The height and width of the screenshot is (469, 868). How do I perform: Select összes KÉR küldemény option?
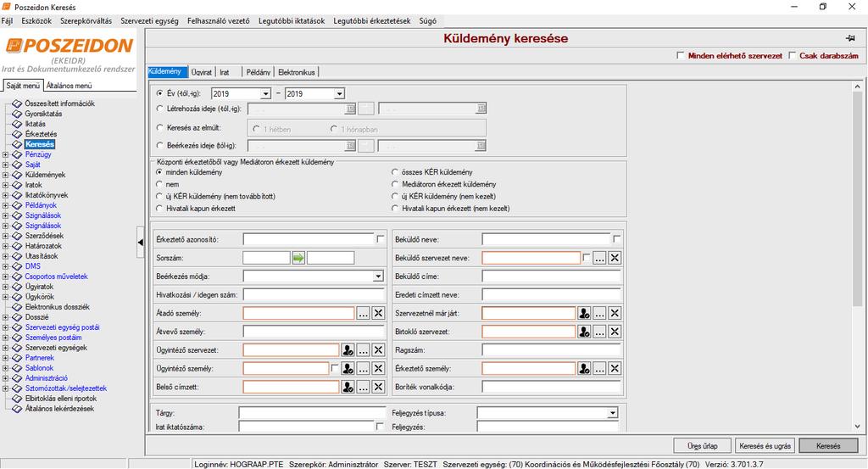coord(395,172)
